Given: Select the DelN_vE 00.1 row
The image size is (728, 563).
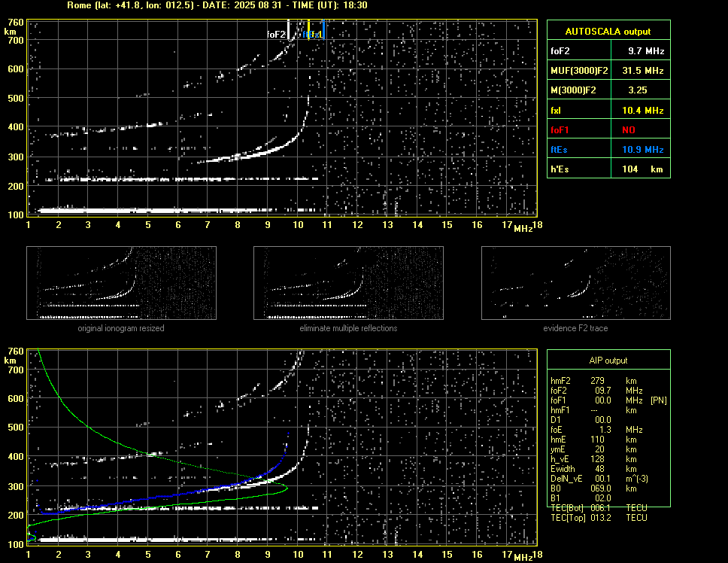Looking at the screenshot, I should point(599,479).
